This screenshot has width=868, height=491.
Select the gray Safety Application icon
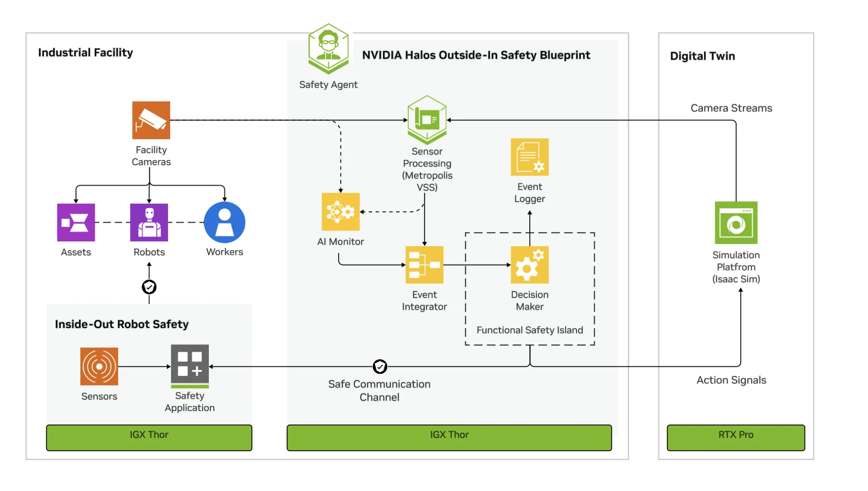190,366
